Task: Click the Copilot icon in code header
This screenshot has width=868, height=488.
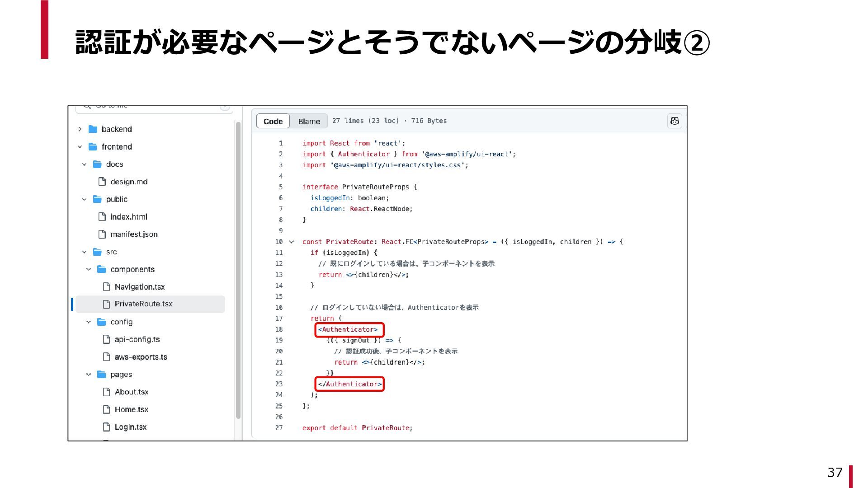Action: pyautogui.click(x=675, y=121)
